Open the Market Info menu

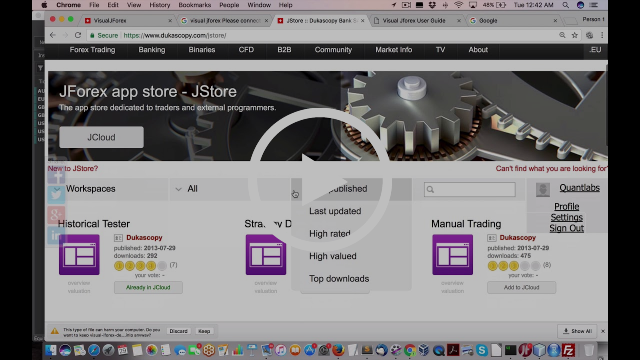click(x=393, y=50)
